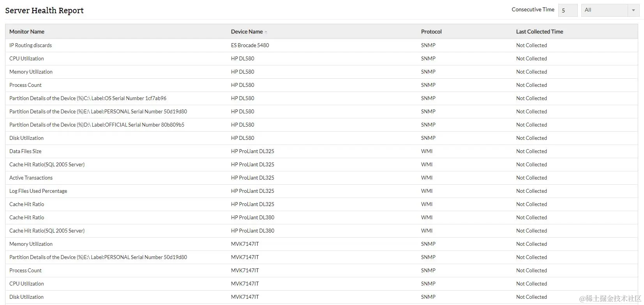Viewport: 644px width, 305px height.
Task: Select CPU Utilization monitor for HP DL580
Action: pos(26,58)
